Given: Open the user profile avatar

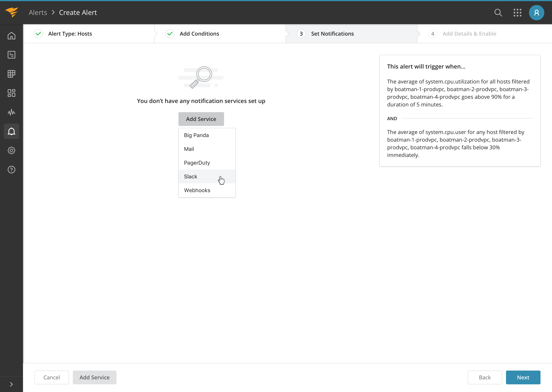Looking at the screenshot, I should (536, 13).
